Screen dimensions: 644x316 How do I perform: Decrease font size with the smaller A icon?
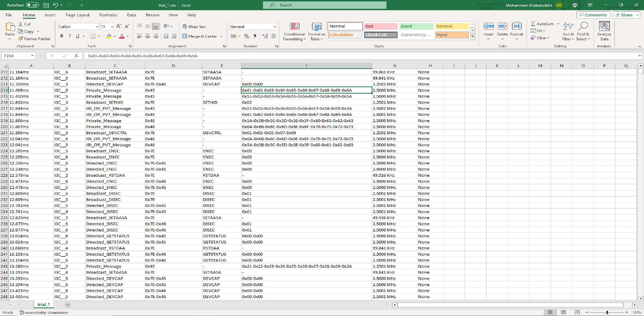pyautogui.click(x=127, y=26)
